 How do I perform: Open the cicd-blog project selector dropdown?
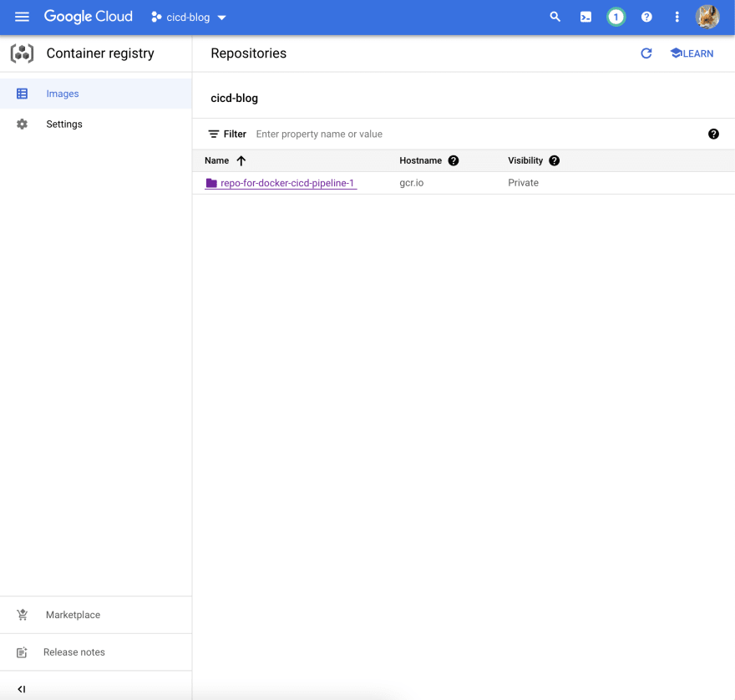tap(189, 18)
